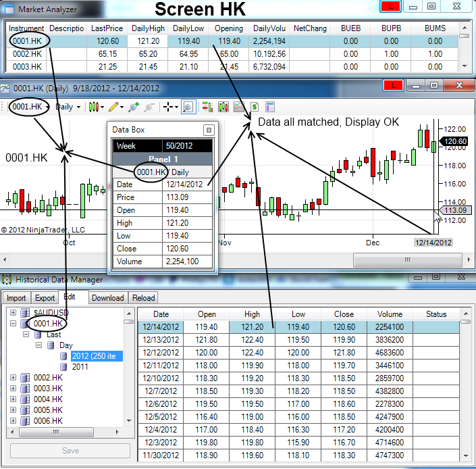The width and height of the screenshot is (476, 469).
Task: Click database icon beside 0005.HK
Action: coord(25,410)
